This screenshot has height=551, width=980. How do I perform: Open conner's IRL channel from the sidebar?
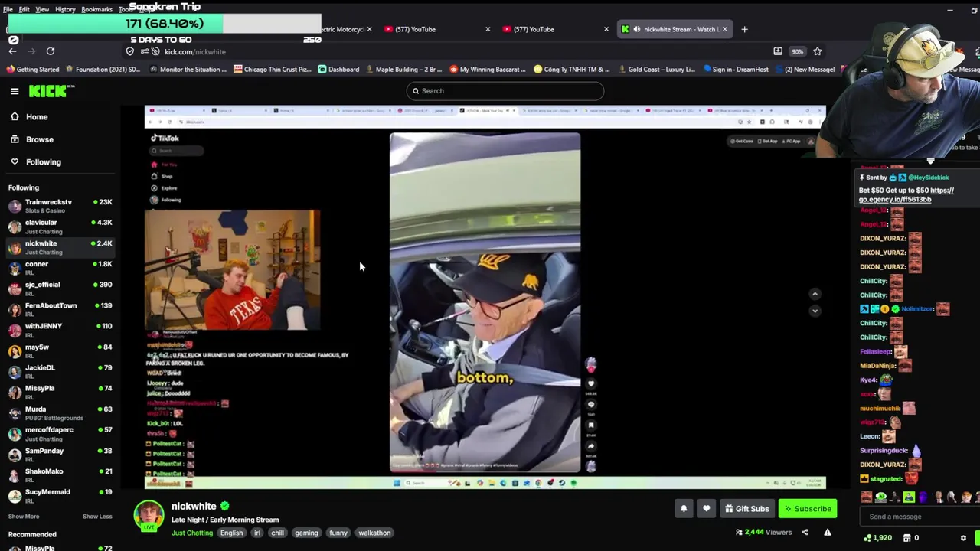click(60, 268)
